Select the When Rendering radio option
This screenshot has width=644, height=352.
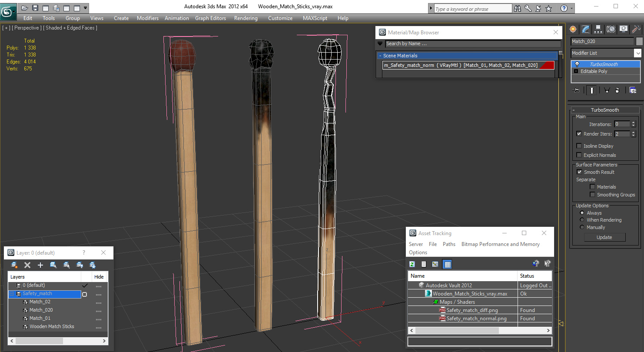click(x=582, y=220)
